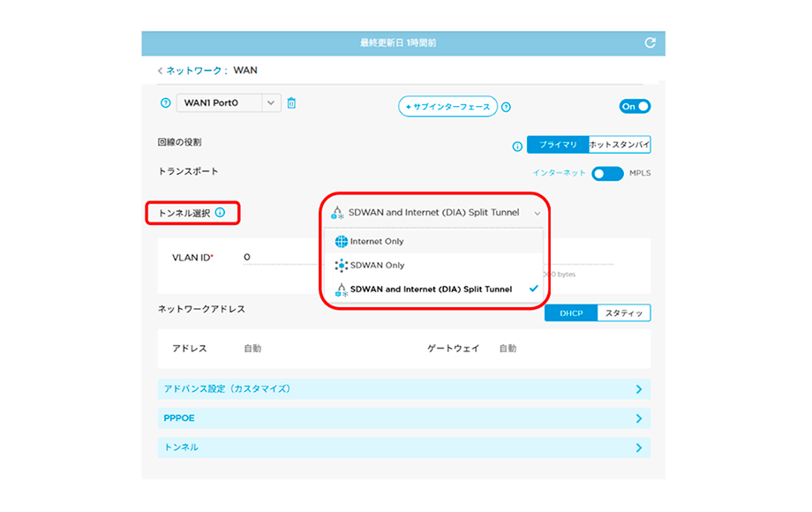Screen dimensions: 812x512
Task: Toggle the On switch for the interface
Action: pos(635,106)
